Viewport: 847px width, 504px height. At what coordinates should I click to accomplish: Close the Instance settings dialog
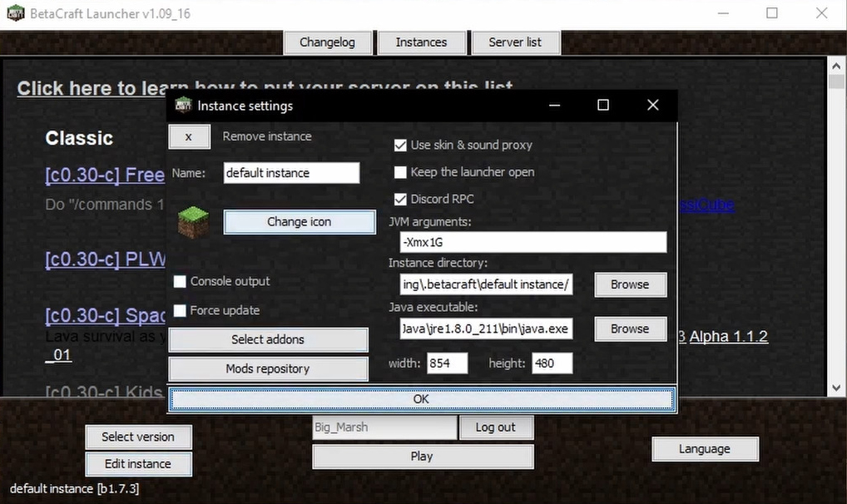tap(652, 105)
